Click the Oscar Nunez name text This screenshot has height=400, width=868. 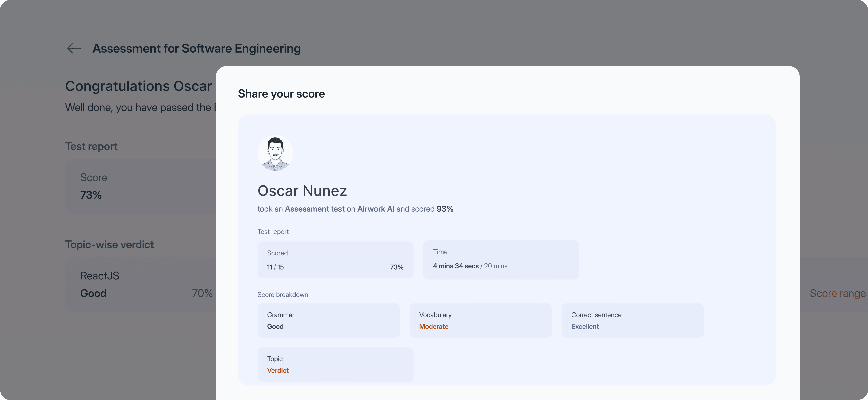click(302, 191)
